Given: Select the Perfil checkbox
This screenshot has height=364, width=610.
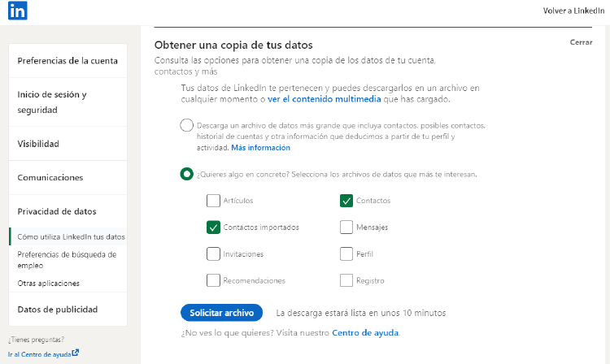Looking at the screenshot, I should coord(346,254).
